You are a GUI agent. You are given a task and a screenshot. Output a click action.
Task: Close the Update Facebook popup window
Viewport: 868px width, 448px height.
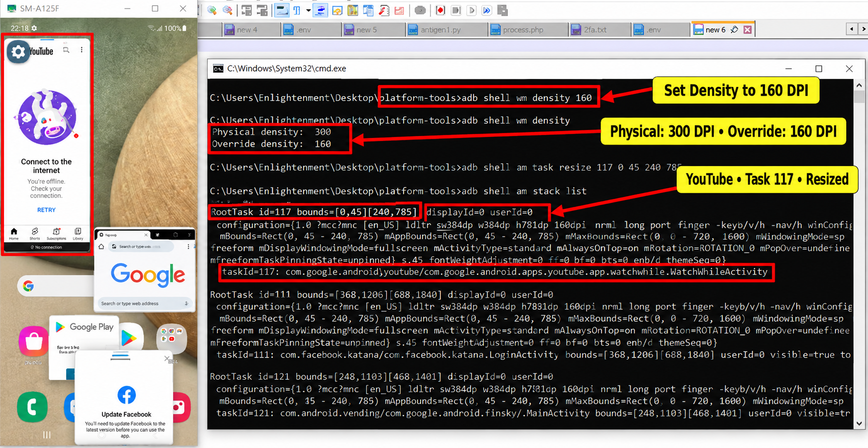tap(167, 358)
